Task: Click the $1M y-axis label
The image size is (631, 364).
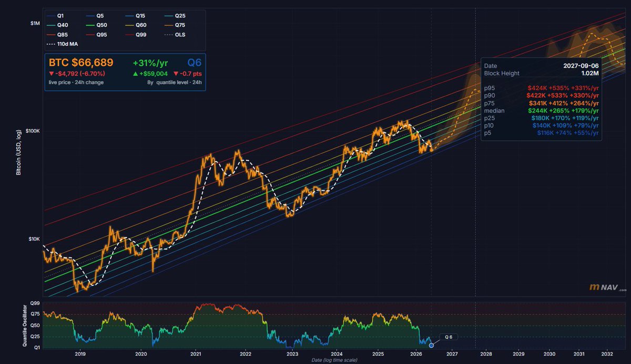Action: click(x=35, y=24)
